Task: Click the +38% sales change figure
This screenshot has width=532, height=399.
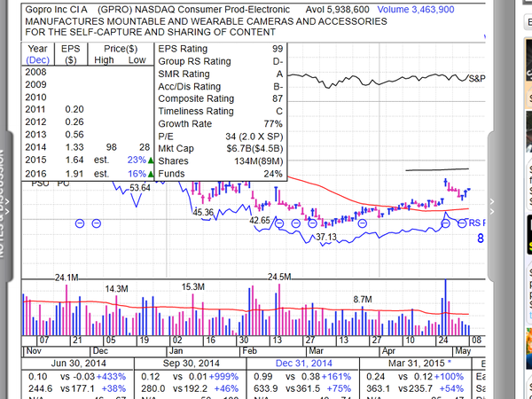Action: coord(113,388)
